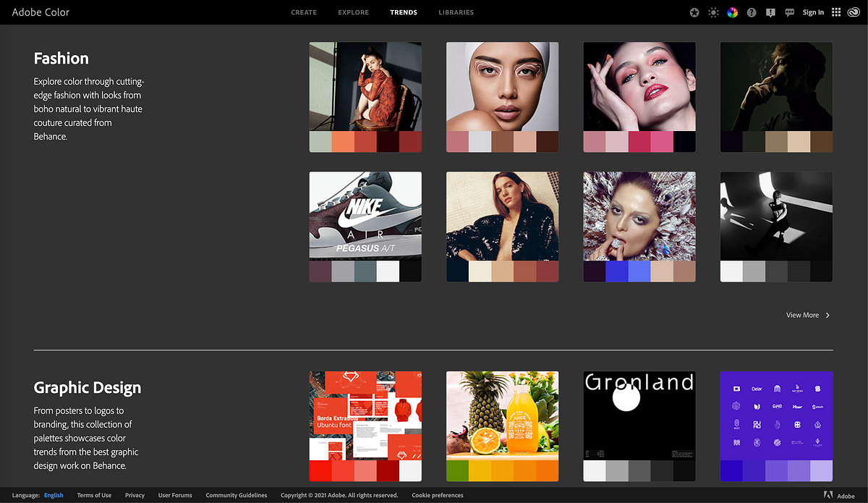Screen dimensions: 868x503
Task: Toggle the light theme sun icon
Action: [713, 12]
